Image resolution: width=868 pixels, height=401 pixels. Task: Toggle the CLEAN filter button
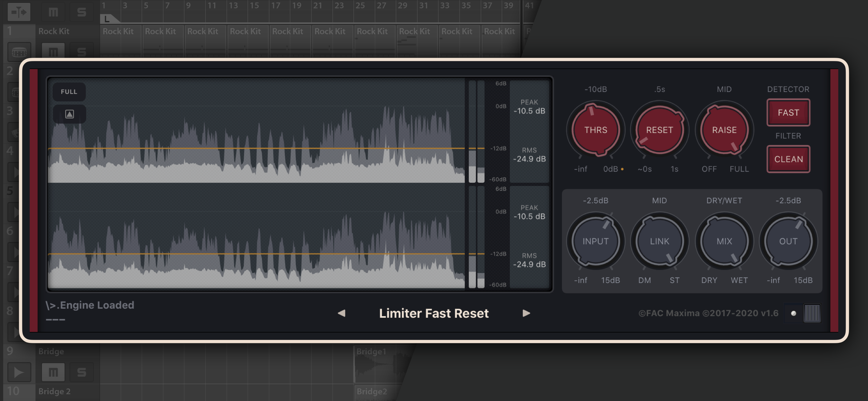coord(788,159)
